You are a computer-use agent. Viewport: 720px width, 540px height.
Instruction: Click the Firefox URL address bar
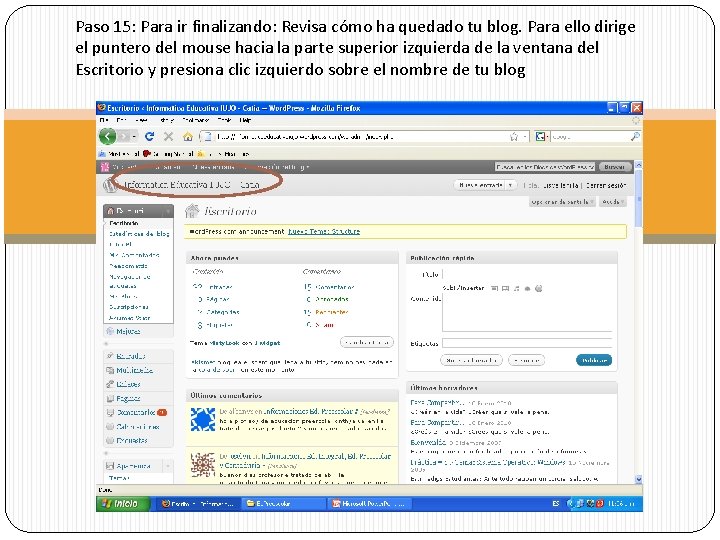[x=361, y=136]
